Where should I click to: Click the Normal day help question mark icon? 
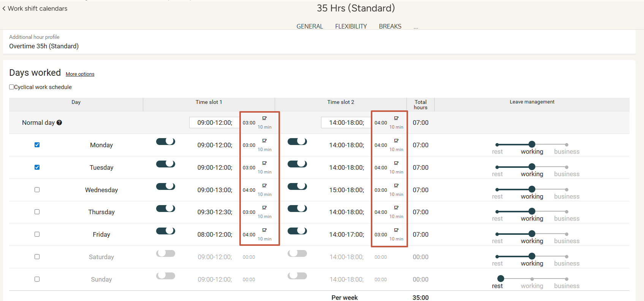[59, 123]
